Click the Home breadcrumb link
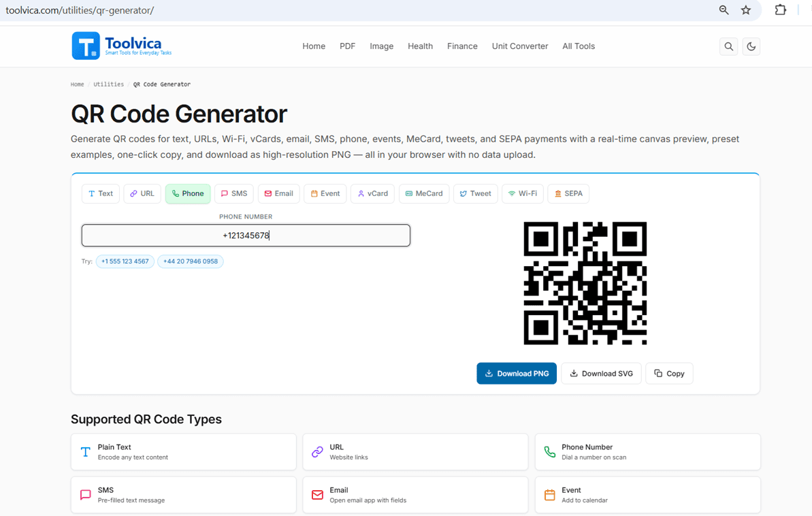 pyautogui.click(x=77, y=84)
